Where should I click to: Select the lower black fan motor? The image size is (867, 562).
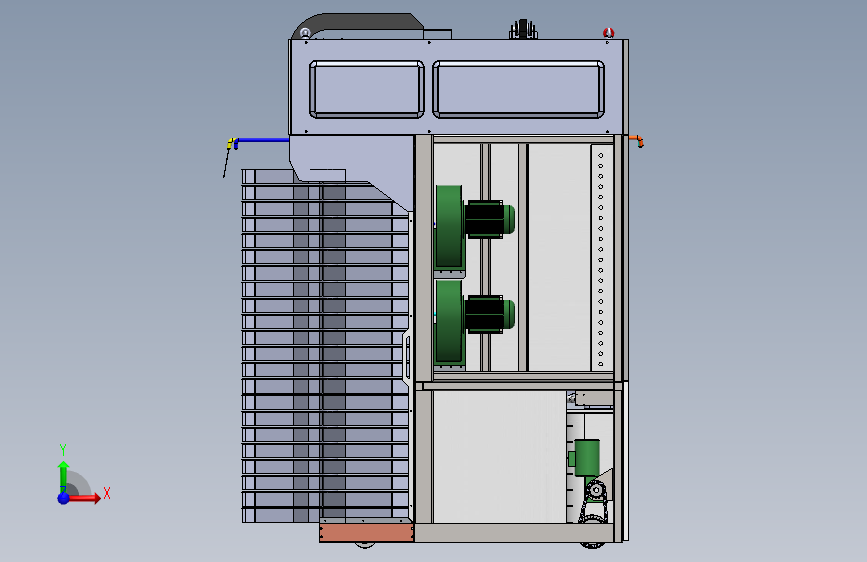click(485, 314)
